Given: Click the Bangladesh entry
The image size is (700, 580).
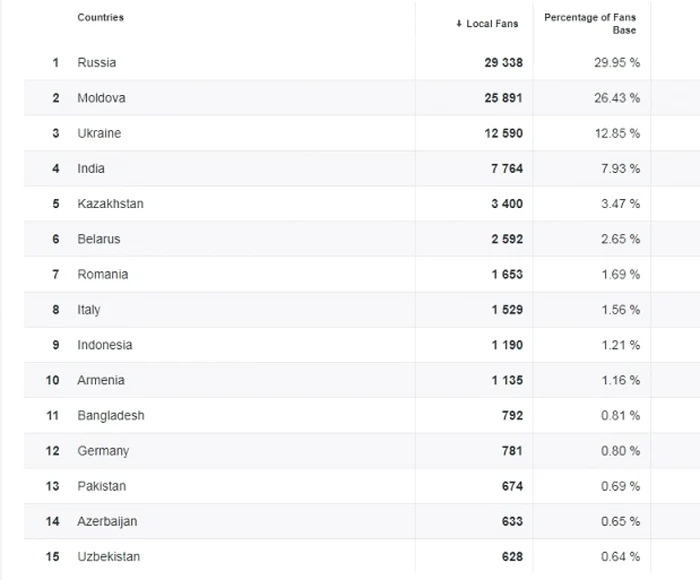Looking at the screenshot, I should click(x=111, y=416).
